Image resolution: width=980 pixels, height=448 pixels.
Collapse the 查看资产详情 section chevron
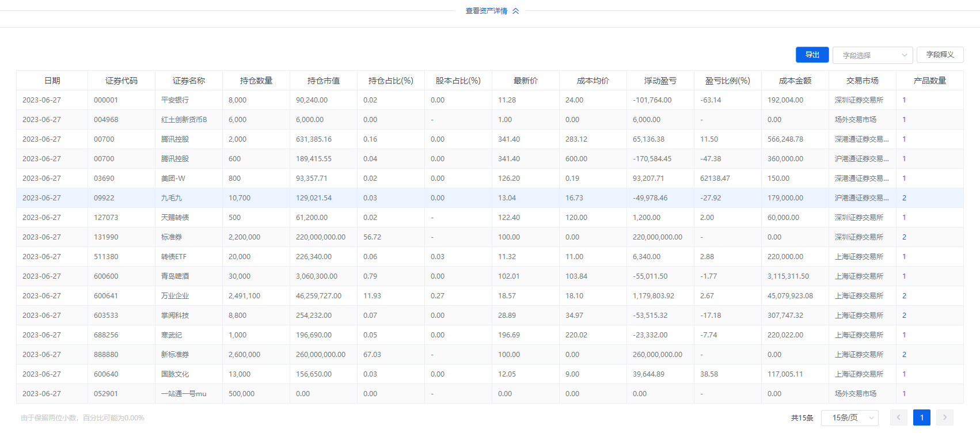tap(516, 11)
